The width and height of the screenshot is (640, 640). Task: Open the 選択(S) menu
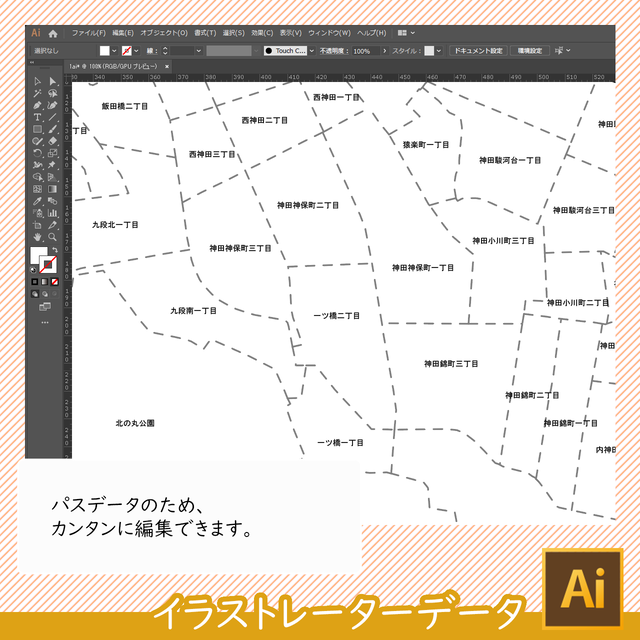233,33
